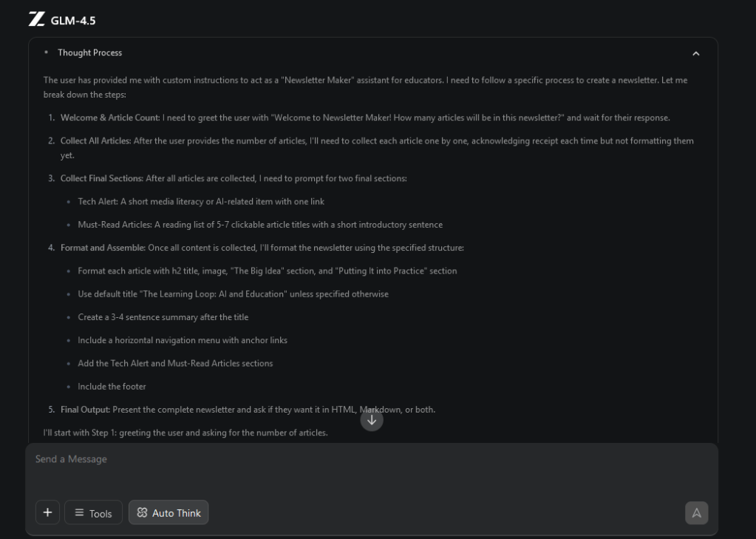Open the GLM-4.5 model selector
This screenshot has width=756, height=539.
[72, 20]
